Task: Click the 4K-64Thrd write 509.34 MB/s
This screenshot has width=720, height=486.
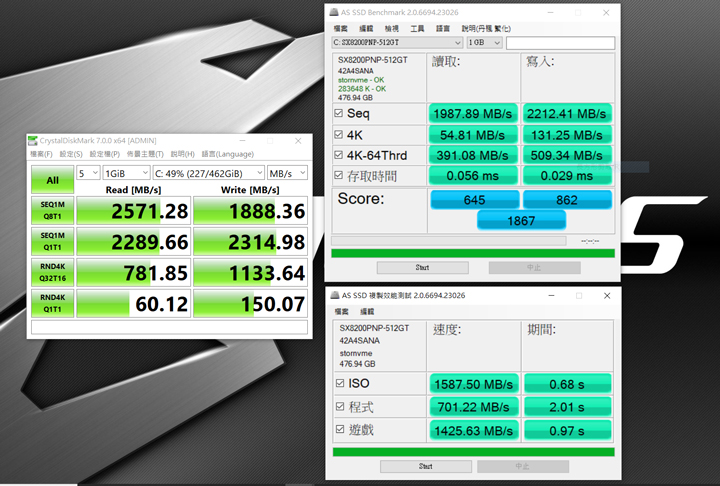Action: 567,155
